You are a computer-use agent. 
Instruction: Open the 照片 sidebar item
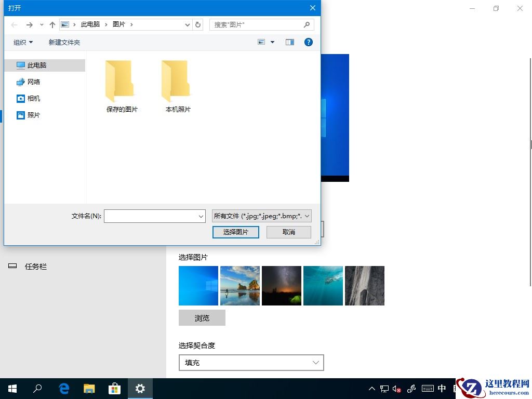click(x=33, y=115)
